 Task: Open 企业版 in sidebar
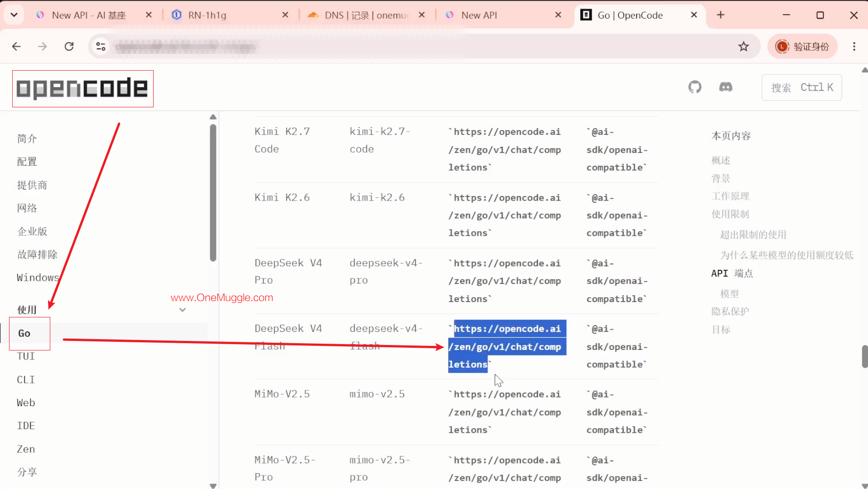pyautogui.click(x=32, y=231)
